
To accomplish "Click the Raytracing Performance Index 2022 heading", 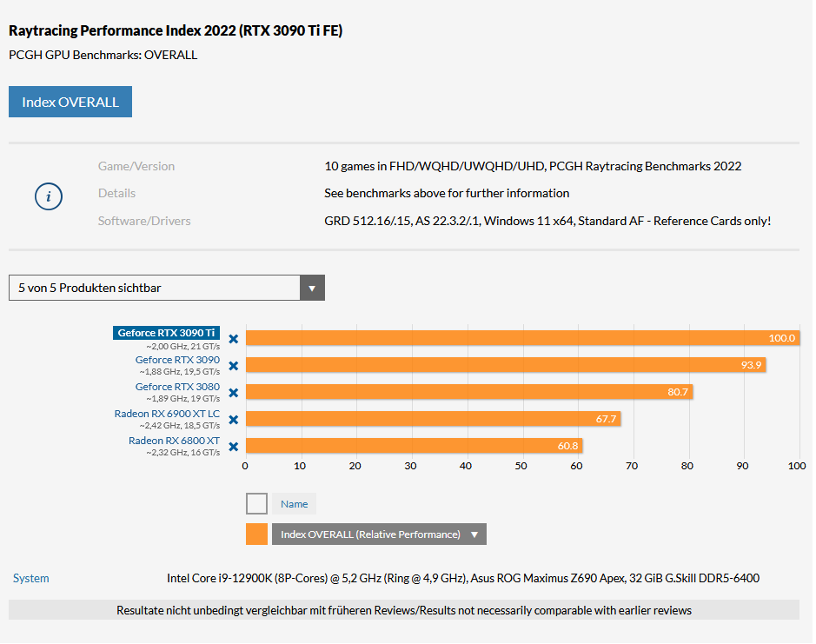I will point(176,31).
